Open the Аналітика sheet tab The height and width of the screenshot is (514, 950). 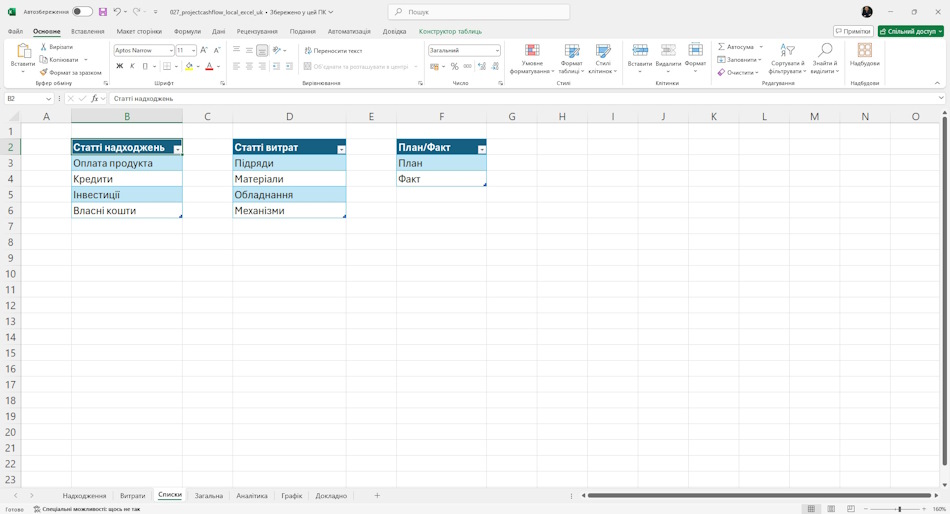[252, 495]
